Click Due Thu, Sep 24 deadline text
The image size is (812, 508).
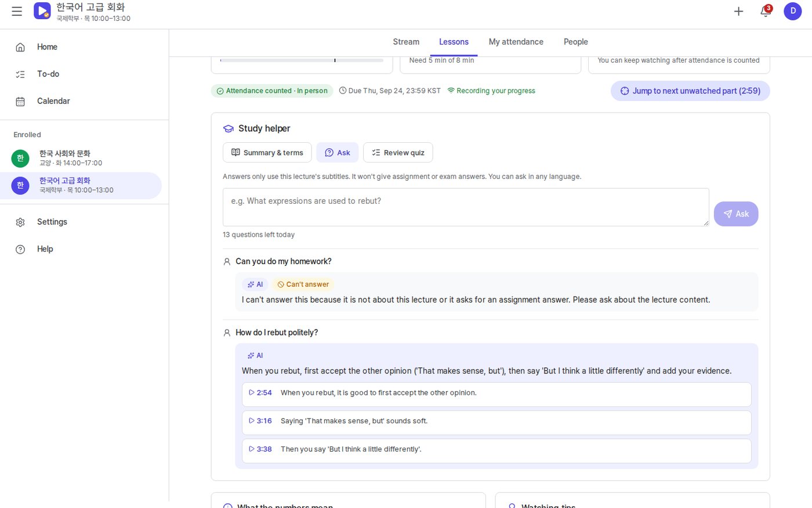click(390, 91)
